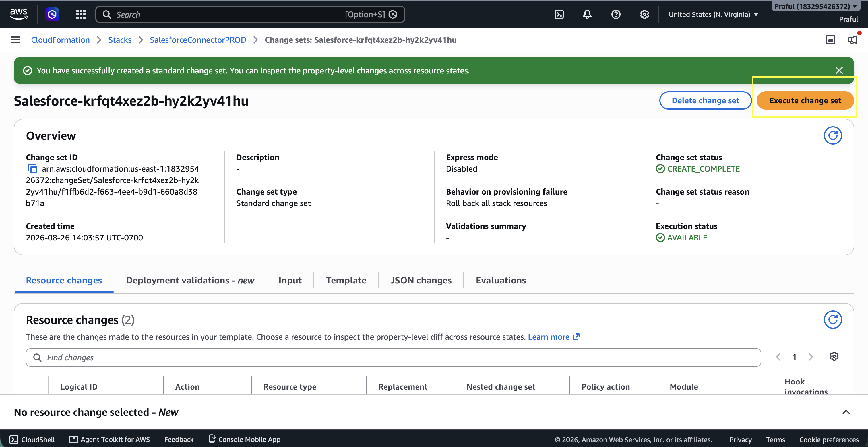Click the Amazon Q icon in search box
The height and width of the screenshot is (447, 868).
[x=393, y=14]
